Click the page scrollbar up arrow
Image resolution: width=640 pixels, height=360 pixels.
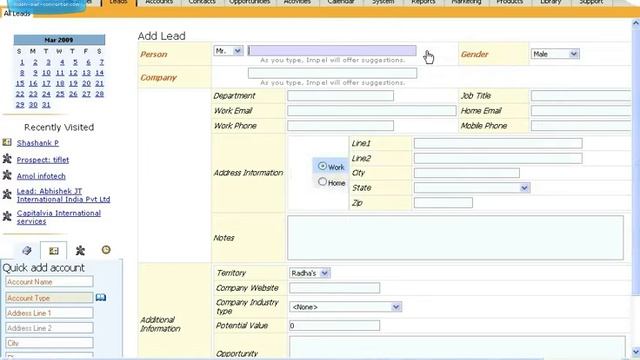point(636,24)
